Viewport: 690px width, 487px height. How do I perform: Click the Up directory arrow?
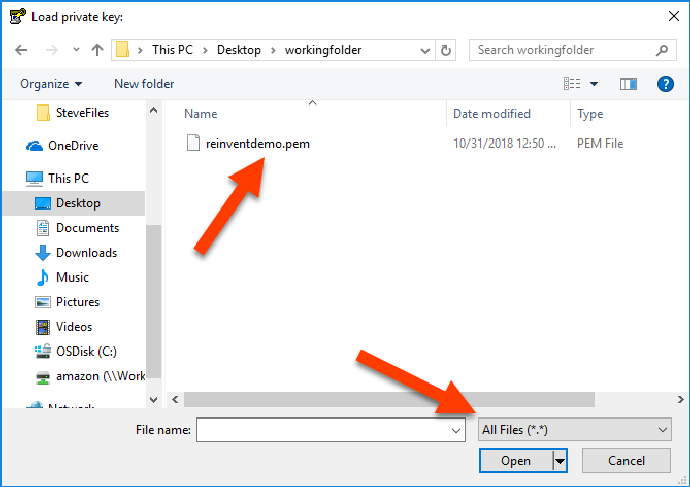[x=97, y=50]
